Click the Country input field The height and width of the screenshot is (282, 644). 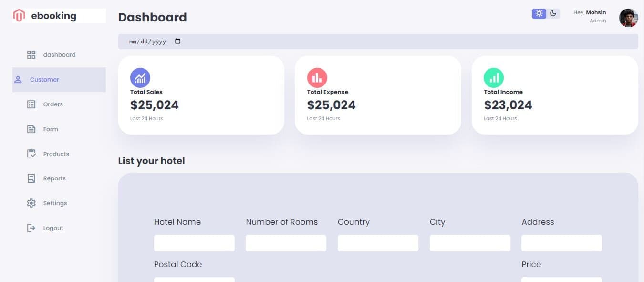pyautogui.click(x=378, y=243)
